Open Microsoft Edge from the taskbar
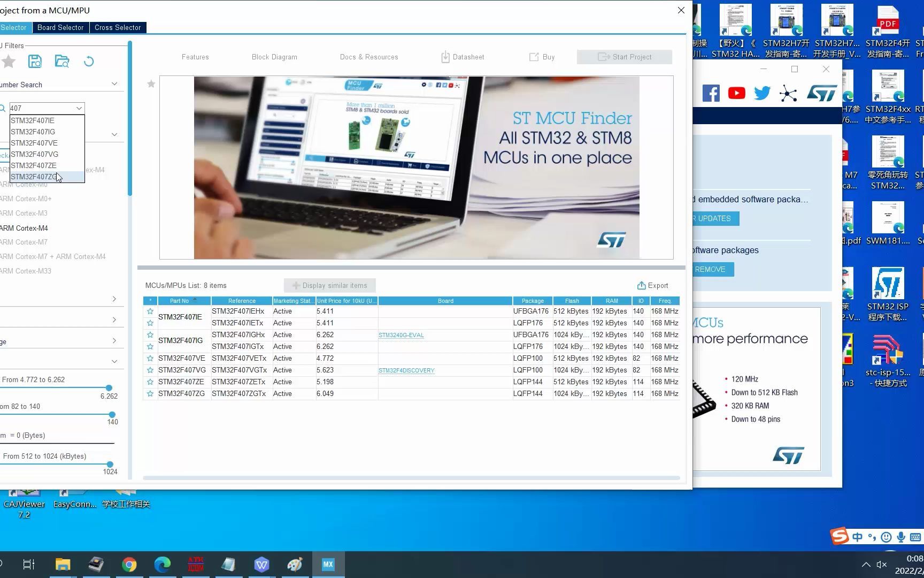924x578 pixels. pyautogui.click(x=162, y=565)
